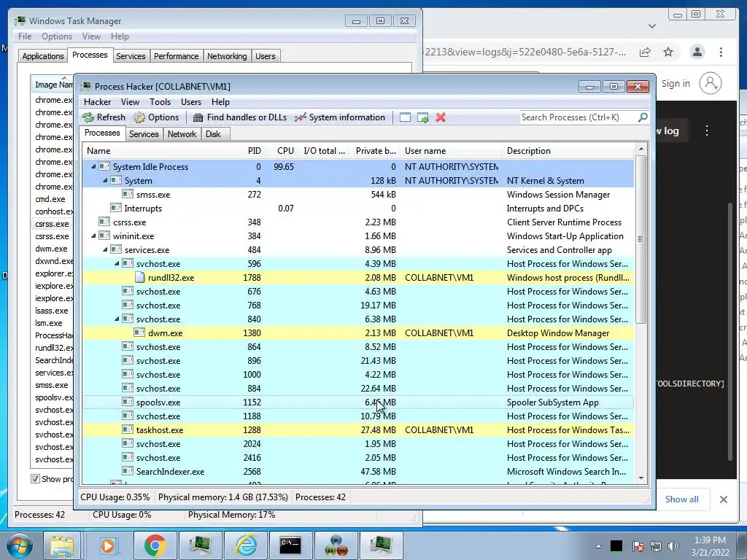Open Internet Explorer from the taskbar
Viewport: 747px width, 560px height.
tap(247, 545)
